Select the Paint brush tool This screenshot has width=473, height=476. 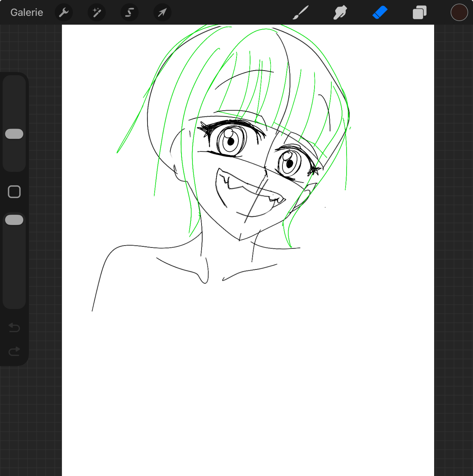(301, 12)
